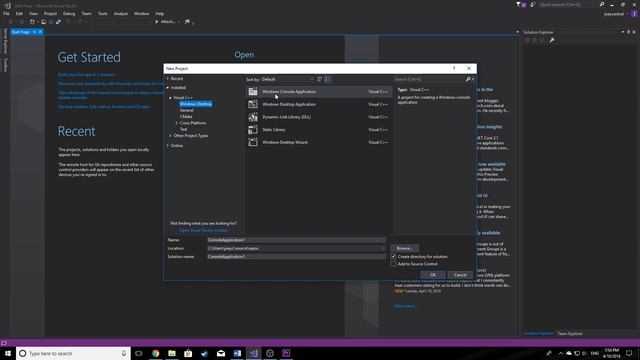Click the More news link on Start Page
Screen dimensions: 640x360
point(405,306)
